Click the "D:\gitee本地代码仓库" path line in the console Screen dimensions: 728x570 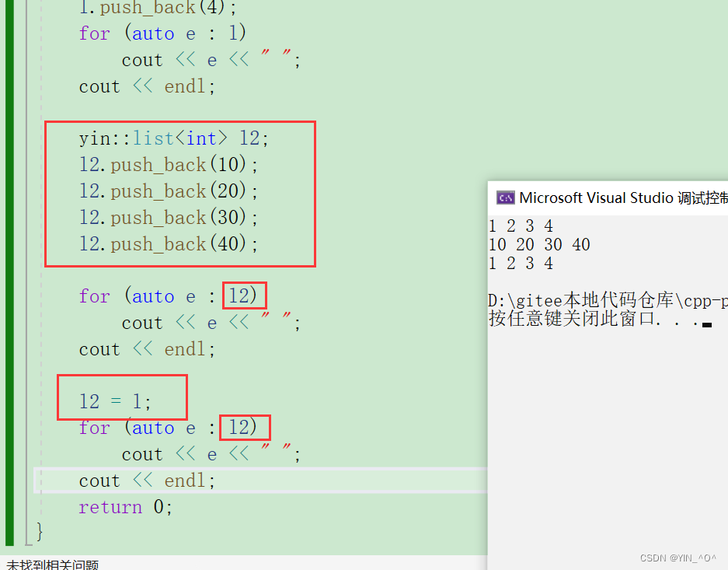(x=608, y=301)
